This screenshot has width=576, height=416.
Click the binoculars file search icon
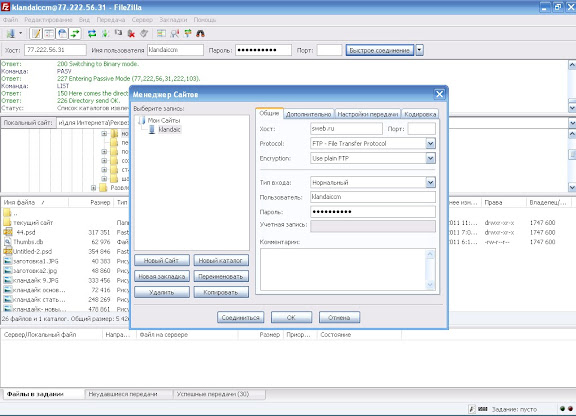[200, 34]
